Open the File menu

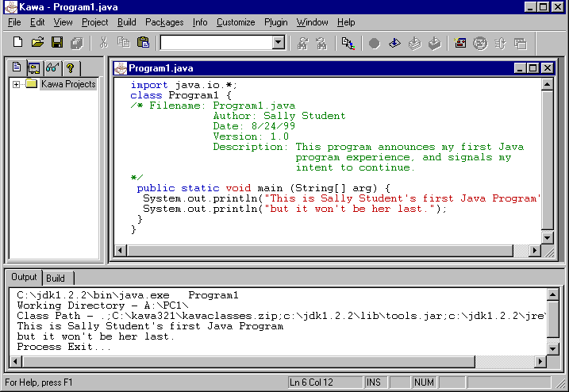pyautogui.click(x=14, y=22)
